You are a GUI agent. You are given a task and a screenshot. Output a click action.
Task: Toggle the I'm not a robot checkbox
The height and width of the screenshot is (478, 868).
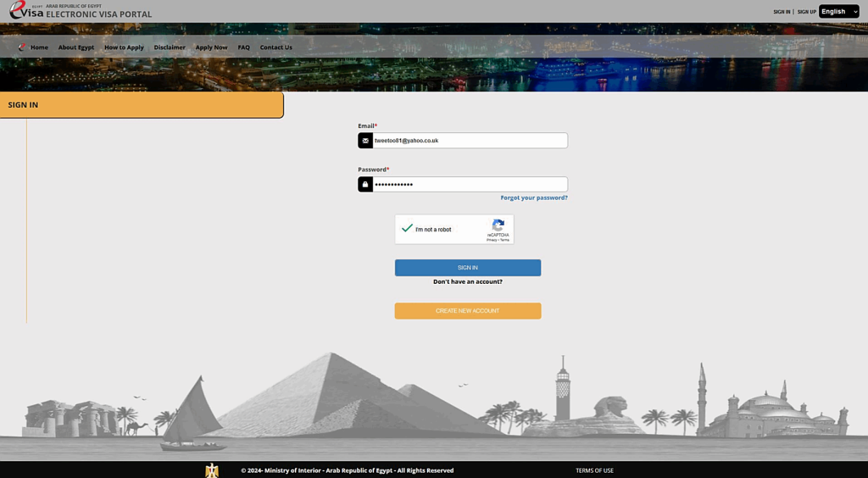click(x=408, y=229)
